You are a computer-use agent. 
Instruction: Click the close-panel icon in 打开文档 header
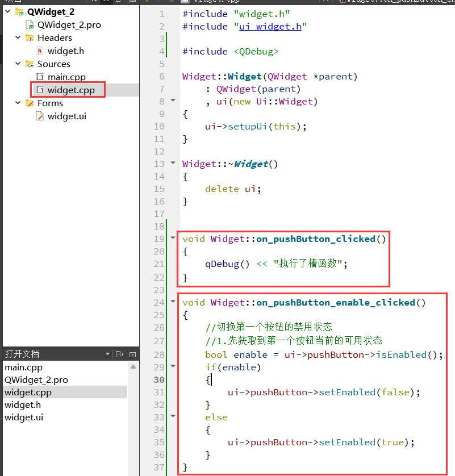(133, 354)
